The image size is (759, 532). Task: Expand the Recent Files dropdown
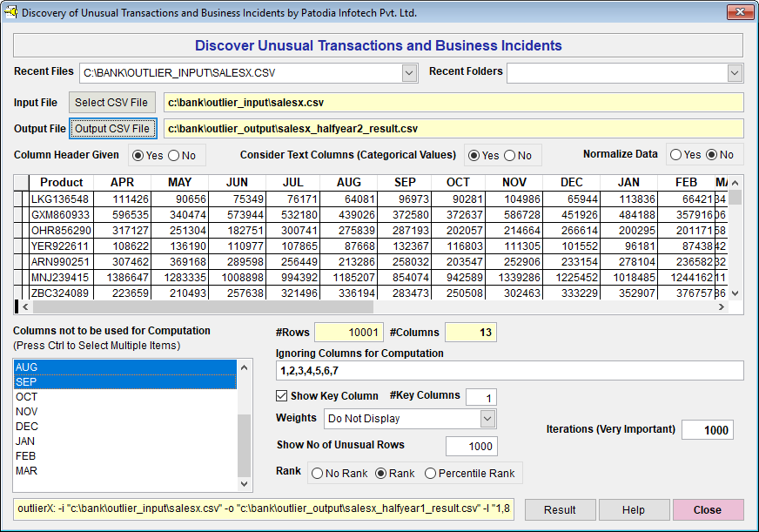[x=410, y=73]
